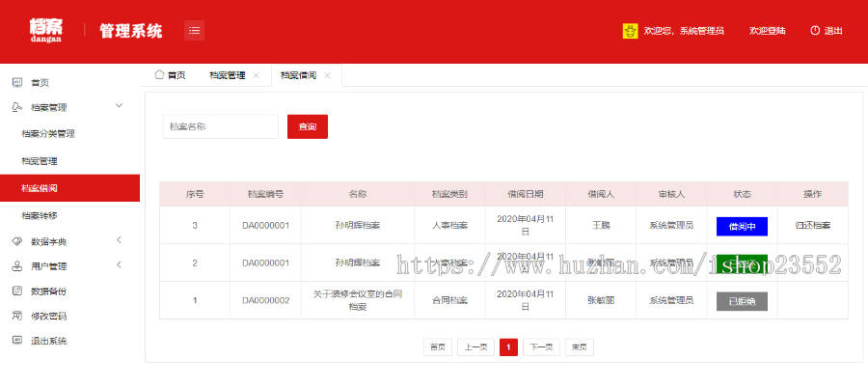
Task: Click the 用户管理 icon in sidebar
Action: click(16, 265)
